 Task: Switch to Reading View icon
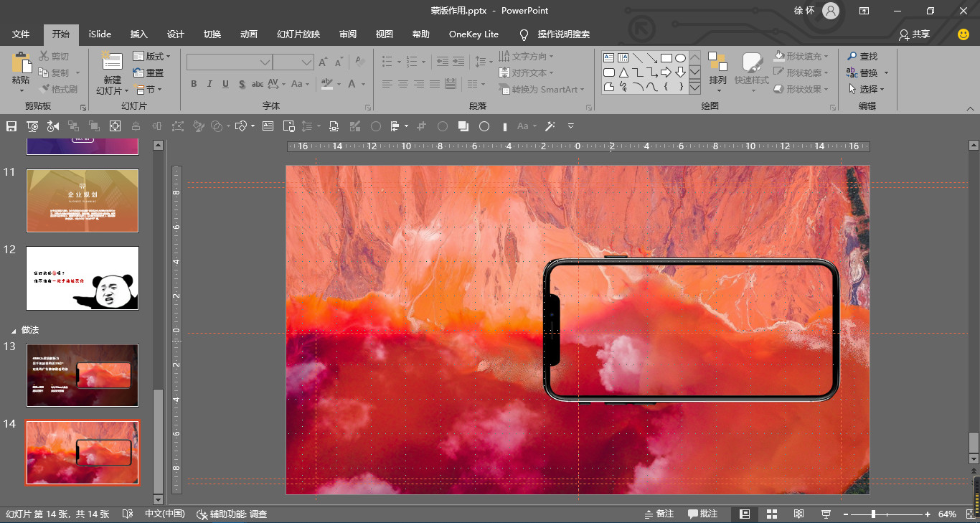pyautogui.click(x=798, y=514)
